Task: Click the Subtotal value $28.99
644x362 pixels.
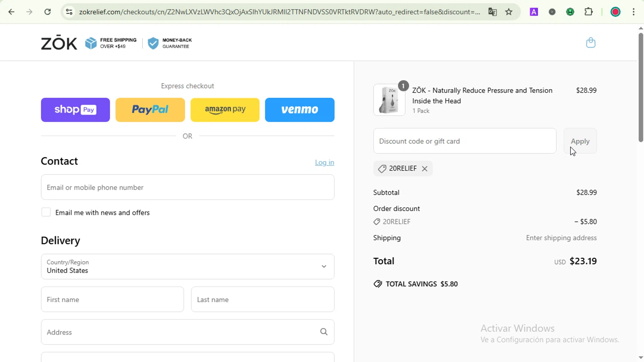Action: tap(586, 193)
